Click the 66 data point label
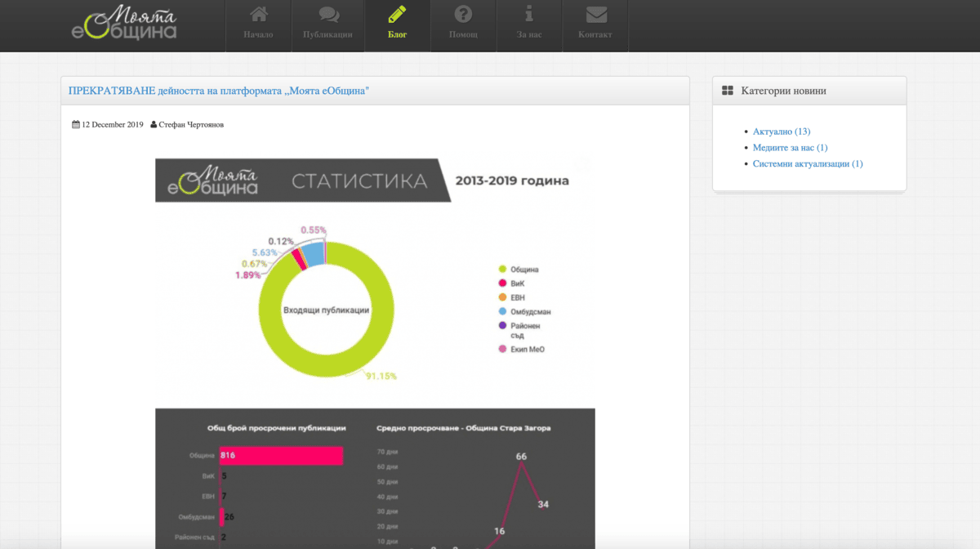This screenshot has height=549, width=980. point(522,456)
